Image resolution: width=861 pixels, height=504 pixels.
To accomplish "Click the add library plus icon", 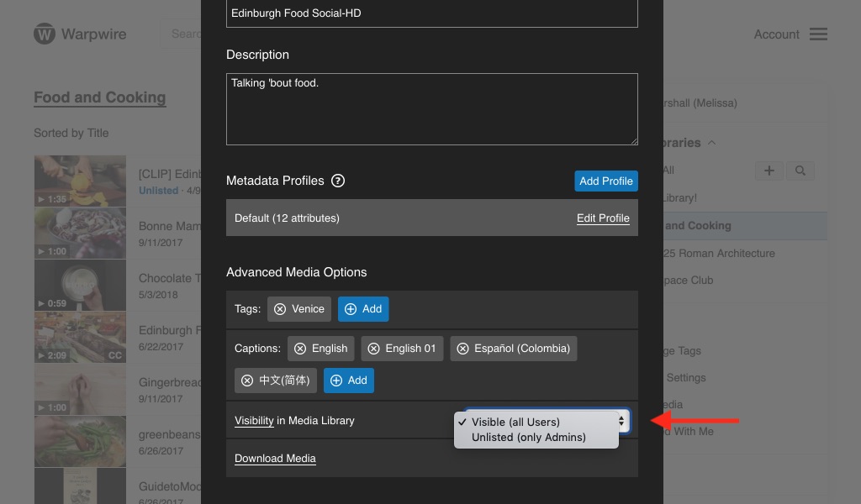I will [769, 171].
